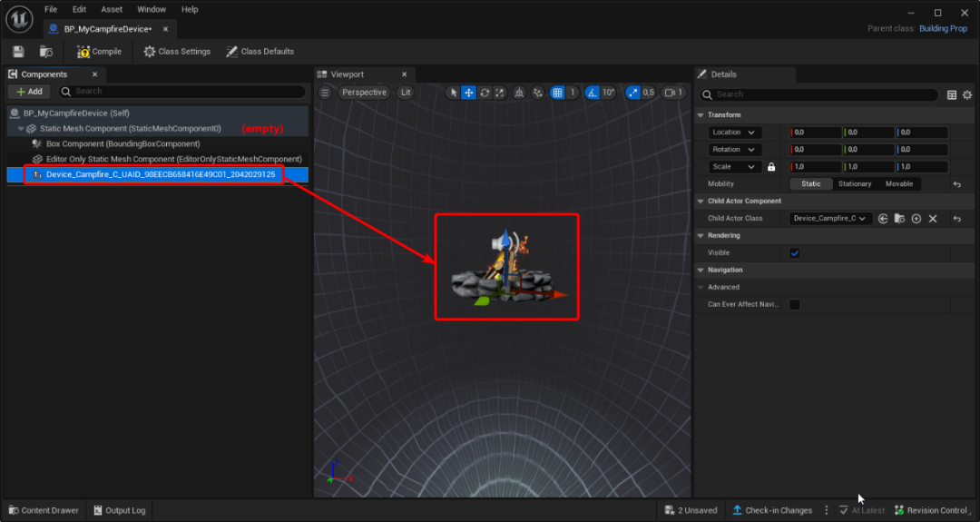Add a new component with Add button
980x522 pixels.
click(x=29, y=92)
